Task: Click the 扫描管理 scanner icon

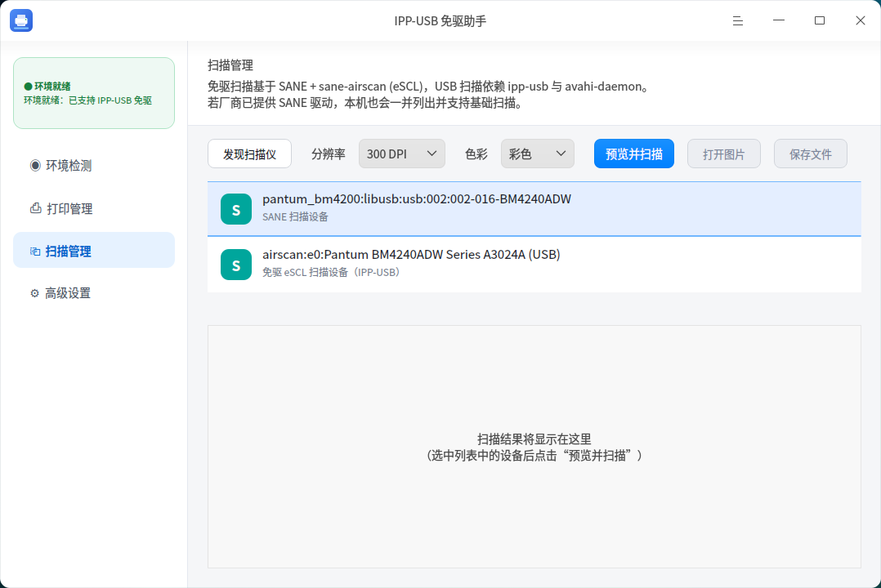Action: coord(35,251)
